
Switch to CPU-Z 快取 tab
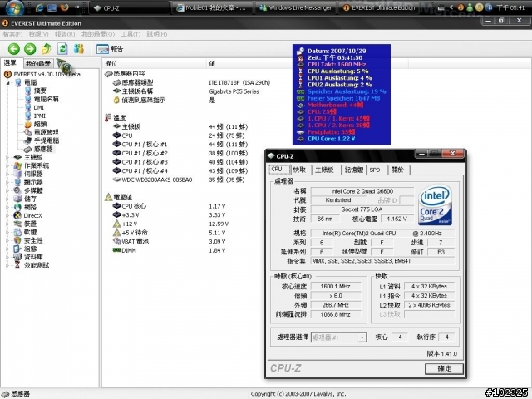pos(299,170)
